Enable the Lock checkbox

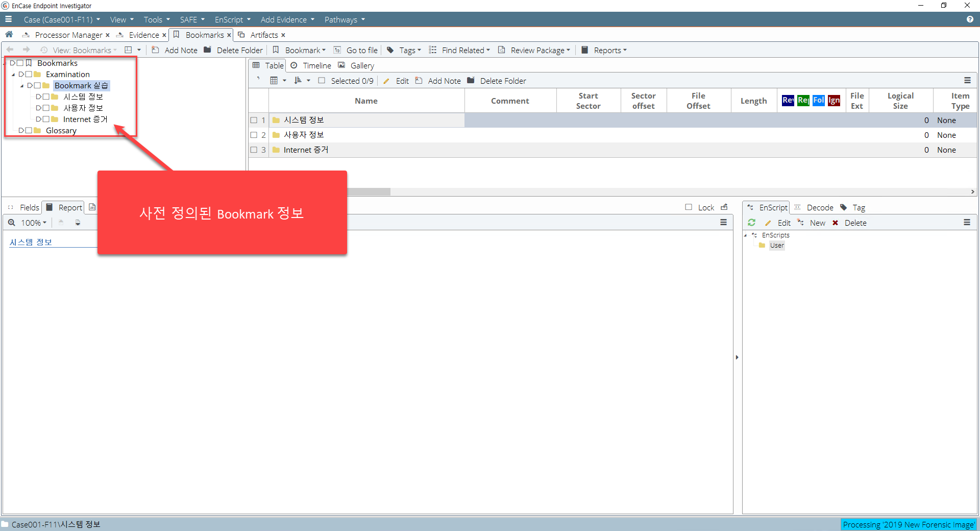[x=689, y=207]
